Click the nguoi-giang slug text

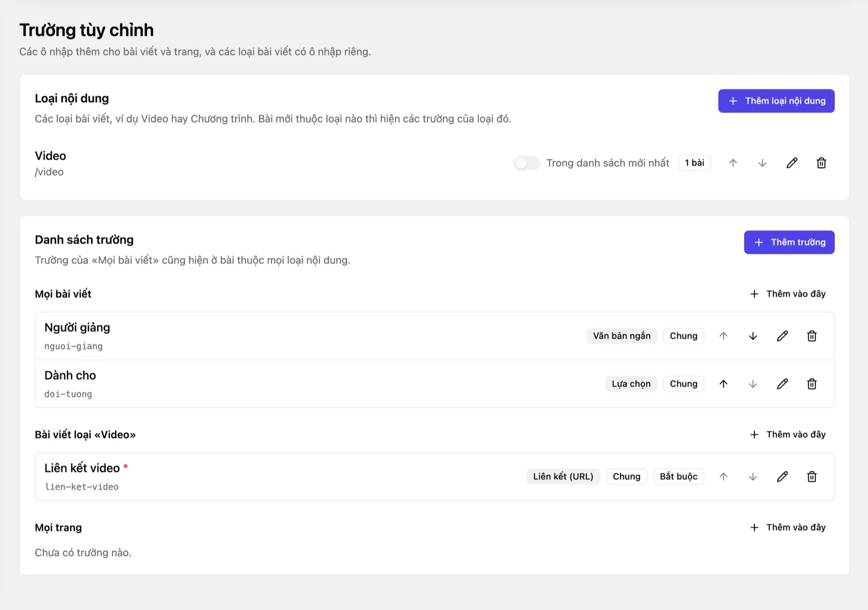coord(73,346)
